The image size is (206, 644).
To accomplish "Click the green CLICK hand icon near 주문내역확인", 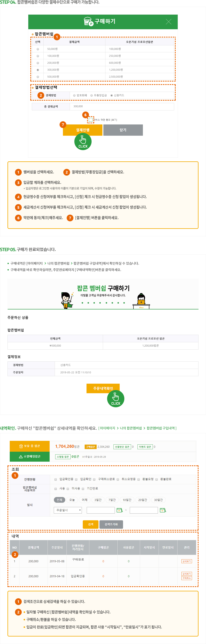I will pos(116,398).
